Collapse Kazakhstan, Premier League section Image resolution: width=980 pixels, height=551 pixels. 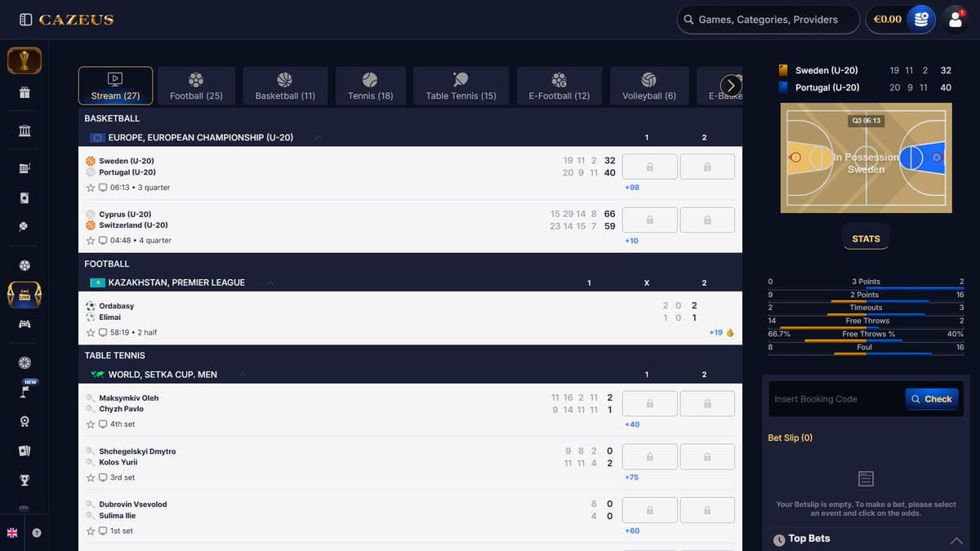[269, 282]
